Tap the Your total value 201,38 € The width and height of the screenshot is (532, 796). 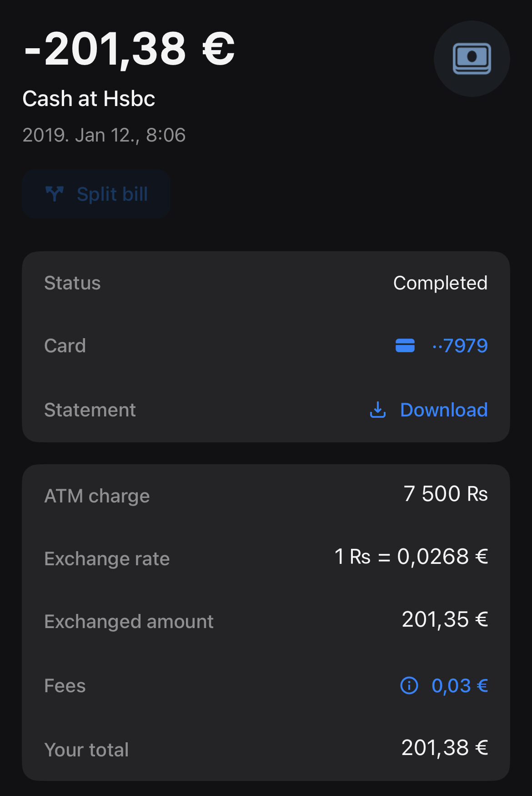pyautogui.click(x=445, y=748)
